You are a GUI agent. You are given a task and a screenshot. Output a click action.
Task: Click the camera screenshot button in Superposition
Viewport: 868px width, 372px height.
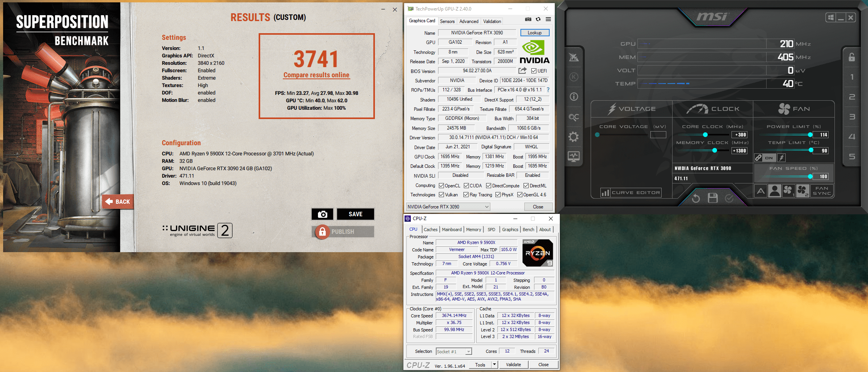(322, 214)
